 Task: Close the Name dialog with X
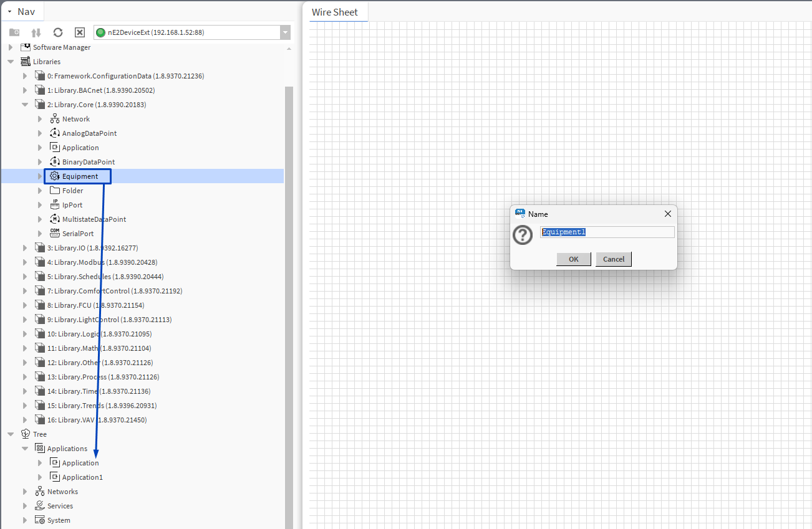(x=667, y=214)
